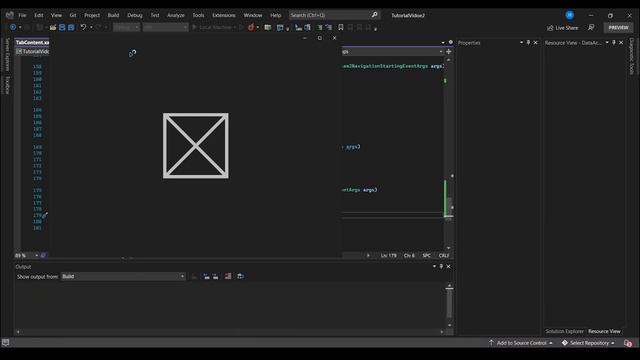The width and height of the screenshot is (640, 360).
Task: Open the solution configuration dropdown
Action: (127, 27)
